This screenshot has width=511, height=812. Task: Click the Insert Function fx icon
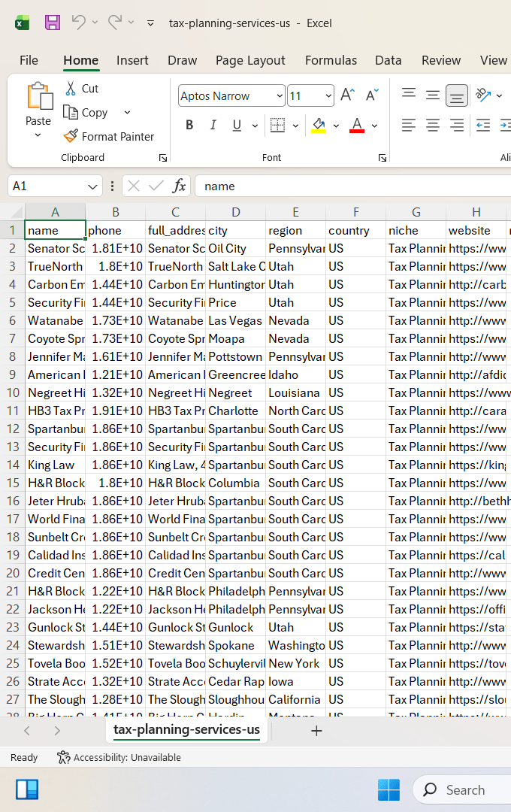(x=179, y=186)
